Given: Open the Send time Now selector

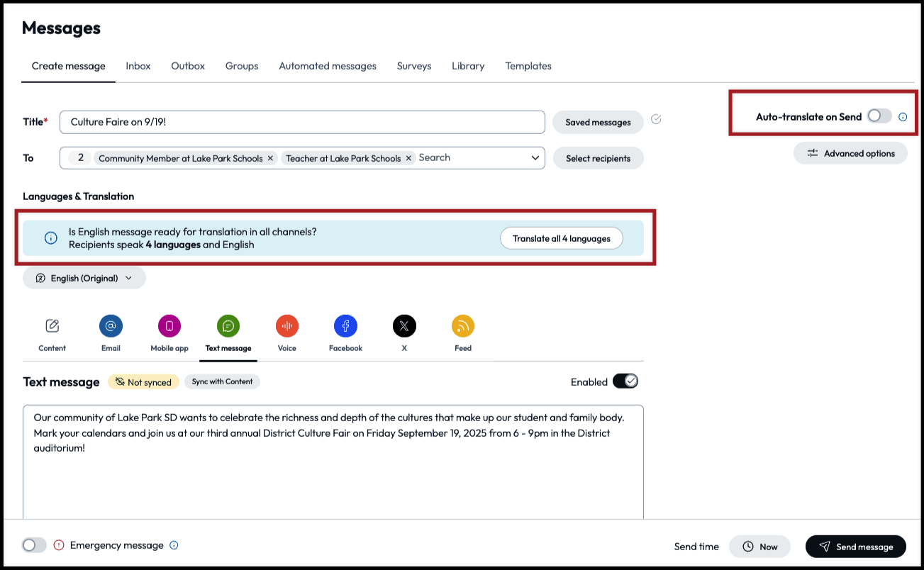Looking at the screenshot, I should point(759,546).
